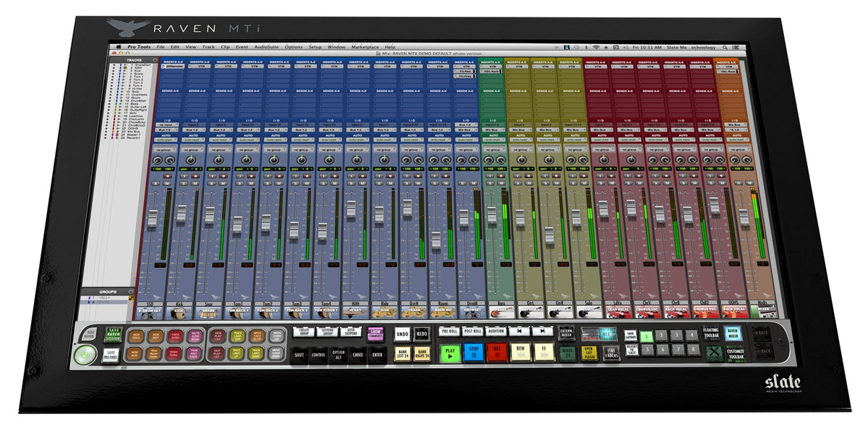This screenshot has width=868, height=430.
Task: Click the SAVE RAVEN SESSION button
Action: coord(113,334)
